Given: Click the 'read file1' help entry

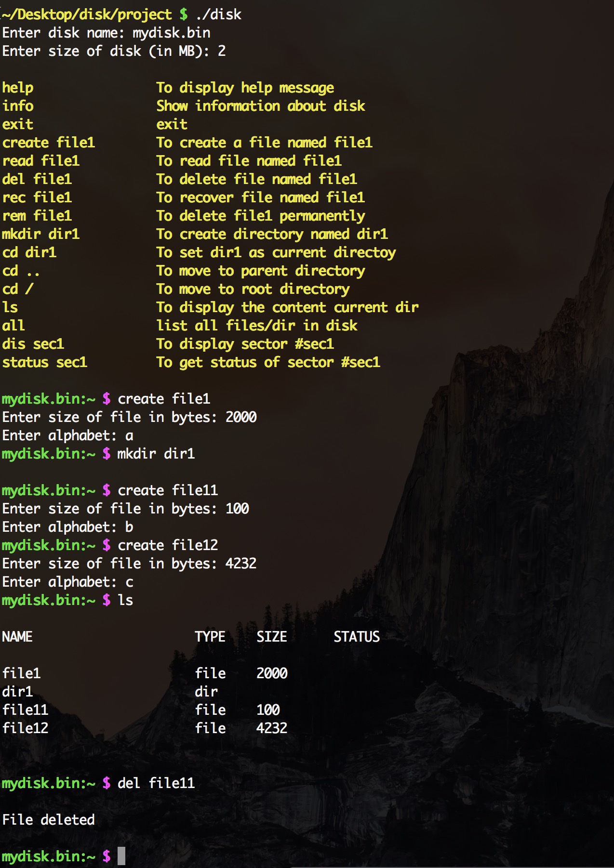Looking at the screenshot, I should [41, 161].
